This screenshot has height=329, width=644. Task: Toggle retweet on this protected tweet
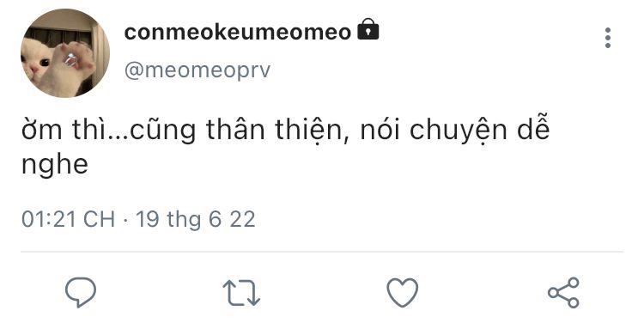pyautogui.click(x=241, y=293)
